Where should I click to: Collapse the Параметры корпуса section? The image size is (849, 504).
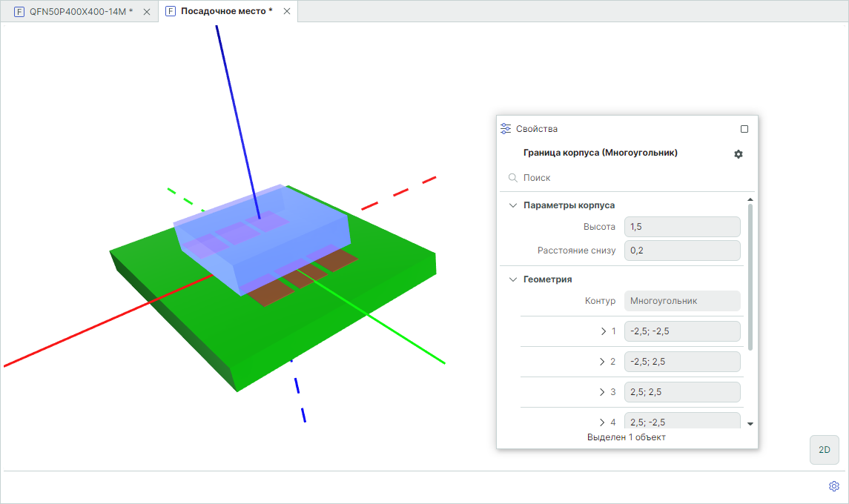tap(512, 205)
